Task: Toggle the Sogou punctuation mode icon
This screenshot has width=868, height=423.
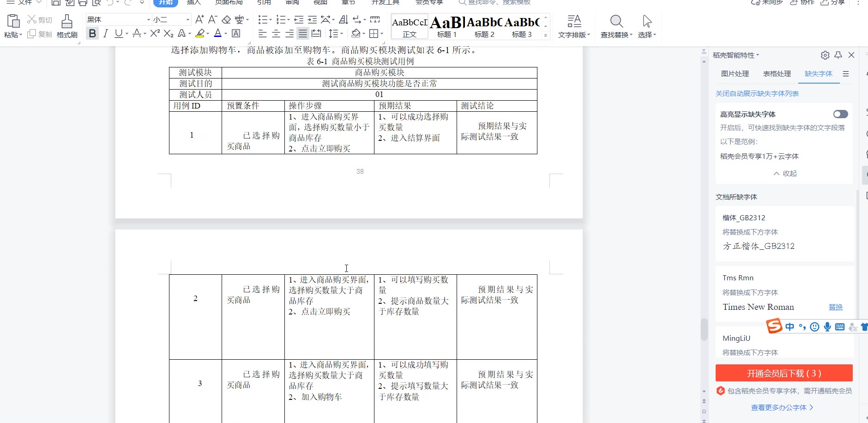Action: tap(802, 327)
